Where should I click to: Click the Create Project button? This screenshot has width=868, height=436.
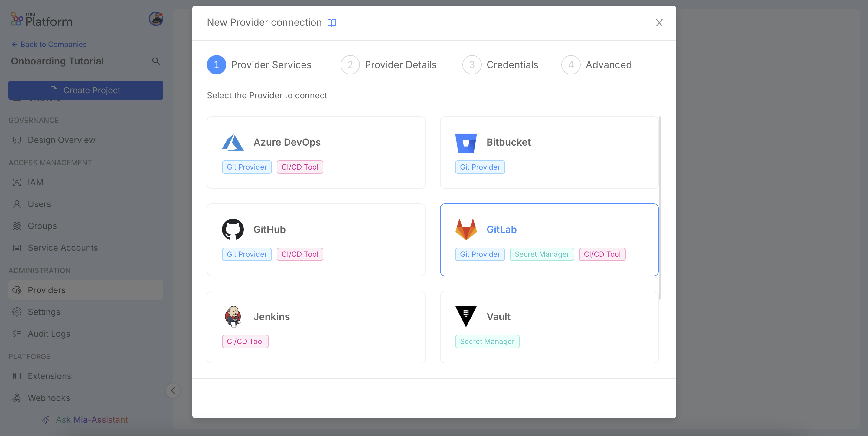click(x=86, y=90)
